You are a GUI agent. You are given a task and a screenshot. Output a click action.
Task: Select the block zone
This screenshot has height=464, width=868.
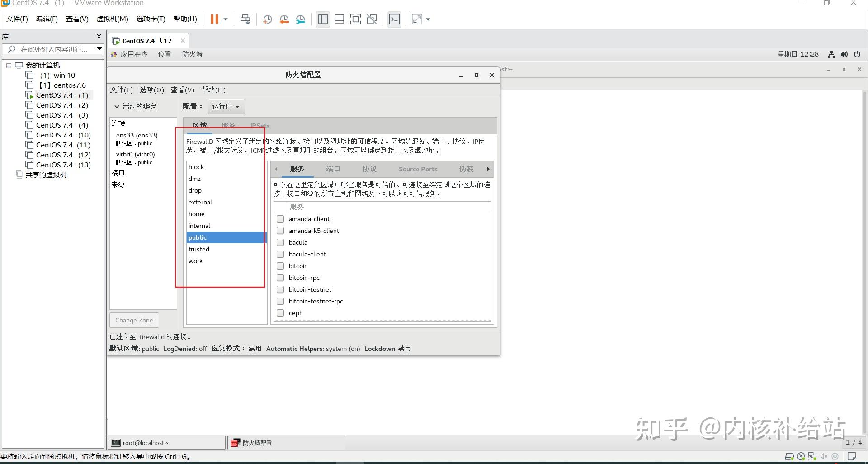tap(226, 167)
